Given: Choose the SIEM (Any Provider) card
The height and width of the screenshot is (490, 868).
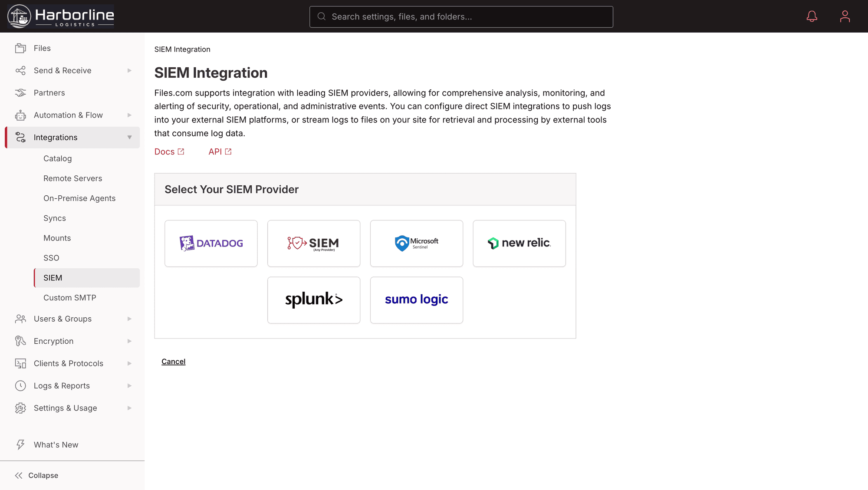Looking at the screenshot, I should pos(314,243).
